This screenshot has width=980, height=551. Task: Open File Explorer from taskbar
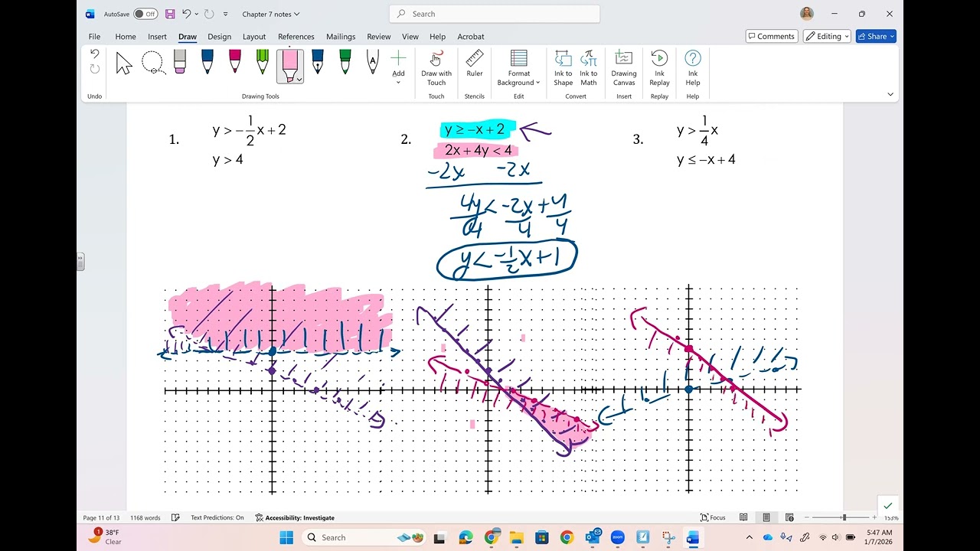point(517,537)
